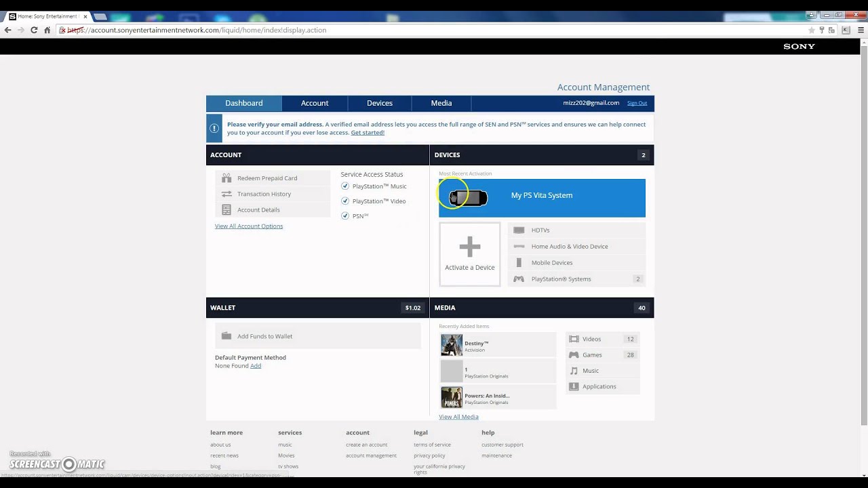Click the Games controller icon in Media

pyautogui.click(x=574, y=355)
